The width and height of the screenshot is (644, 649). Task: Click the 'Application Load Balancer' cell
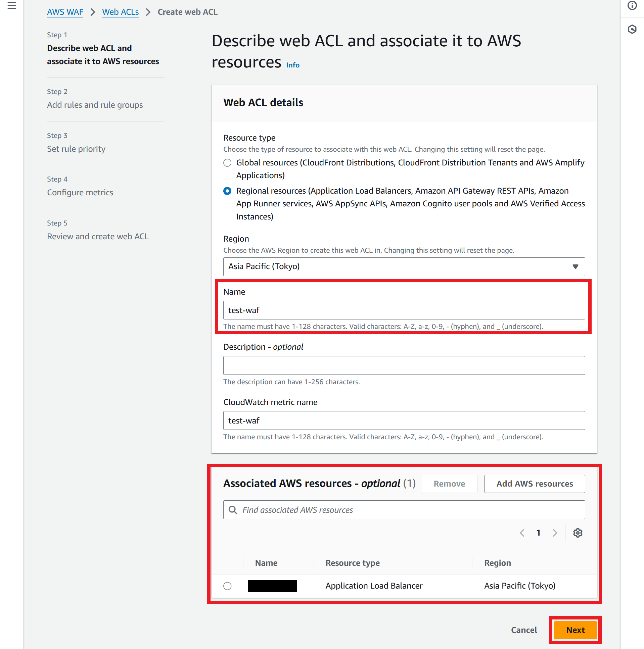[373, 586]
